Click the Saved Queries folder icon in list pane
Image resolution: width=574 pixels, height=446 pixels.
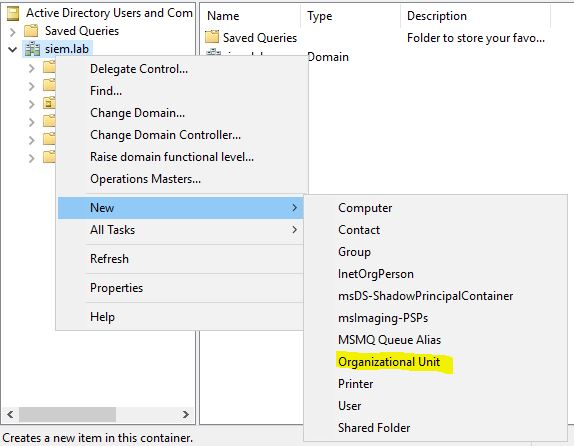[x=212, y=37]
